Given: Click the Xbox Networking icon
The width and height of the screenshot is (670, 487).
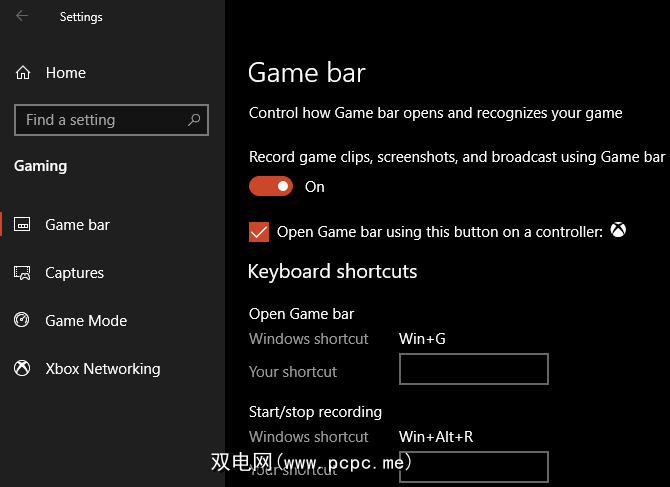Looking at the screenshot, I should click(x=22, y=368).
